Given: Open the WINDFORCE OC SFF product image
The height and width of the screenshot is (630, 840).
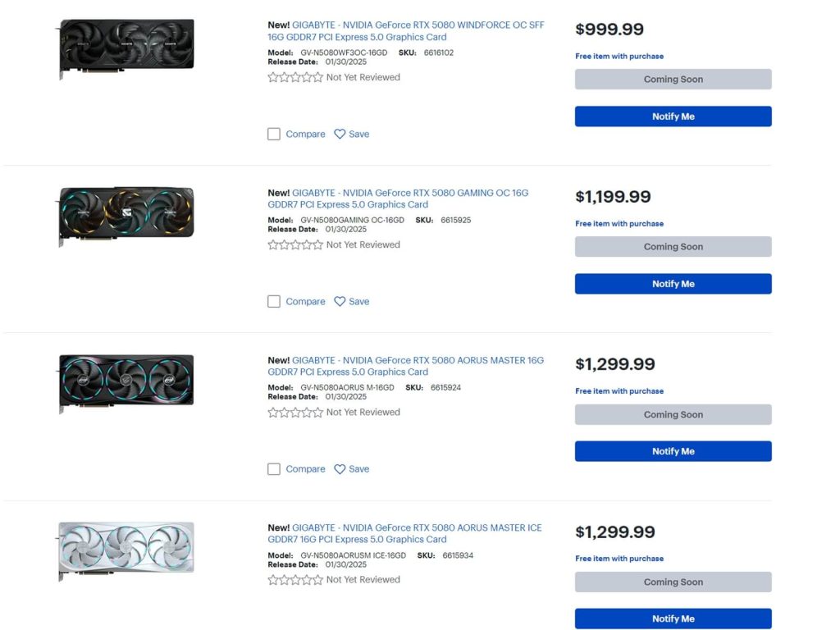Looking at the screenshot, I should pos(126,48).
